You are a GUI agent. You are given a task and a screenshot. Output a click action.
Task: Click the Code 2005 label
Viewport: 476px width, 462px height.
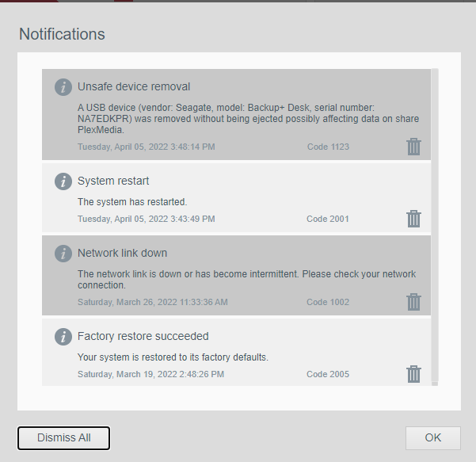[x=328, y=374]
